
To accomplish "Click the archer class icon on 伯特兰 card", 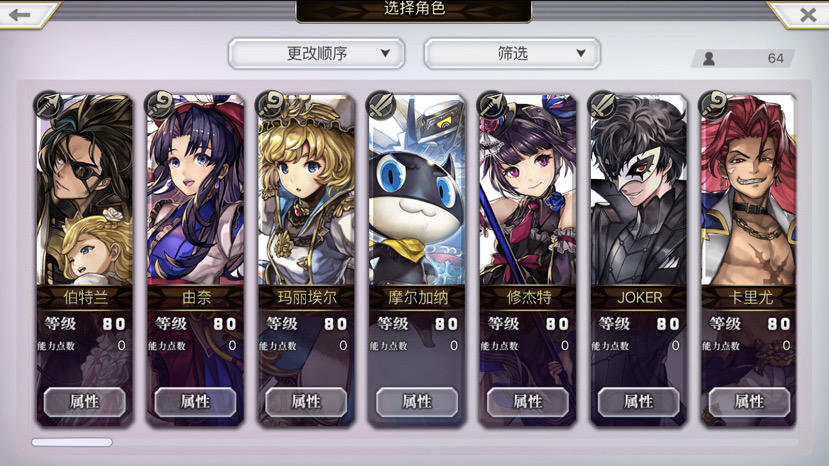I will point(49,105).
